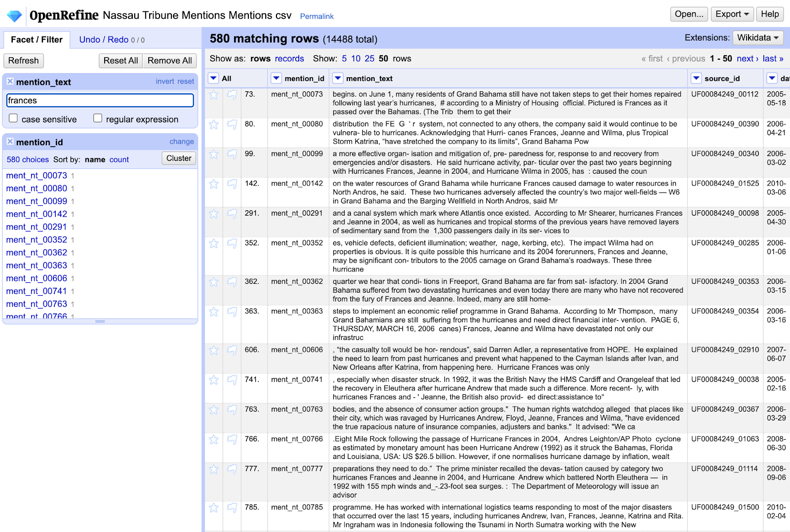
Task: Show as records view
Action: [289, 59]
